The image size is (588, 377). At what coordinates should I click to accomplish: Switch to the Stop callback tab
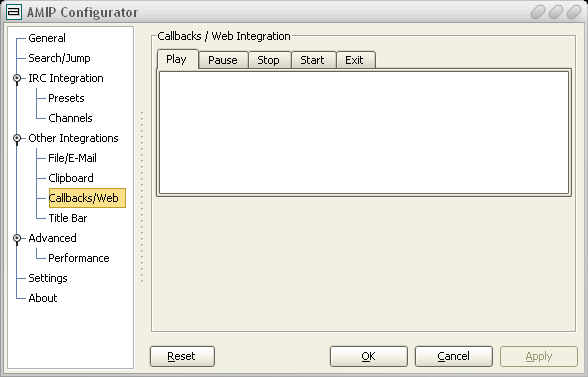point(269,60)
